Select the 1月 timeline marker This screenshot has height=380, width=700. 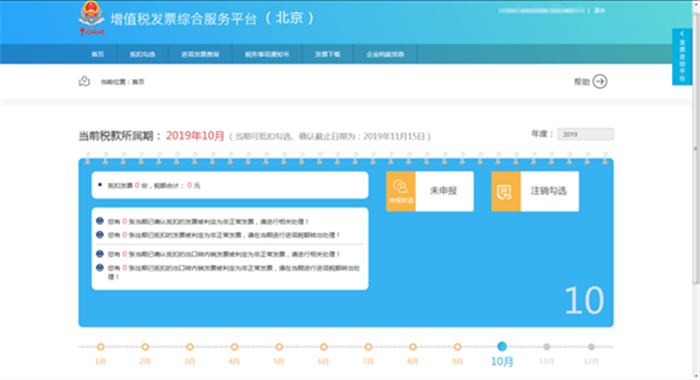coord(100,347)
